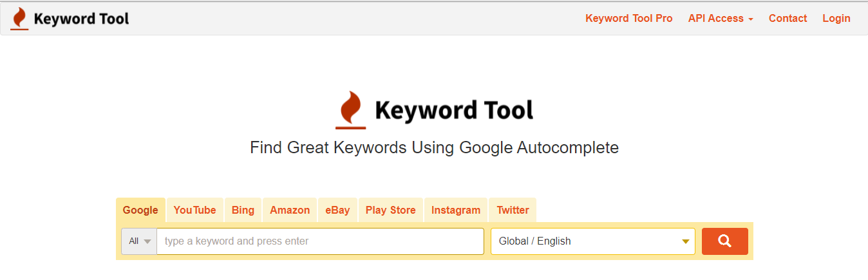Switch to the Twitter tab
The height and width of the screenshot is (280, 868).
pyautogui.click(x=513, y=210)
